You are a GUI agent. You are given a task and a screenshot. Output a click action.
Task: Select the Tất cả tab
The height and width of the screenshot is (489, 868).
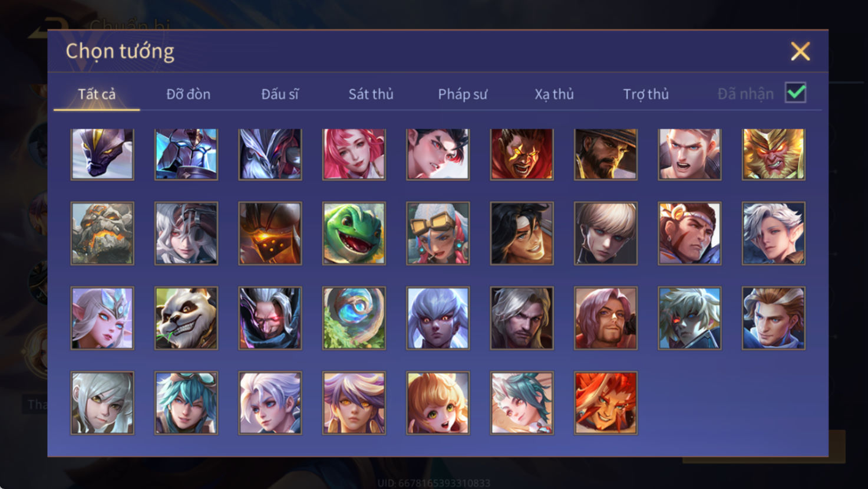[x=97, y=94]
